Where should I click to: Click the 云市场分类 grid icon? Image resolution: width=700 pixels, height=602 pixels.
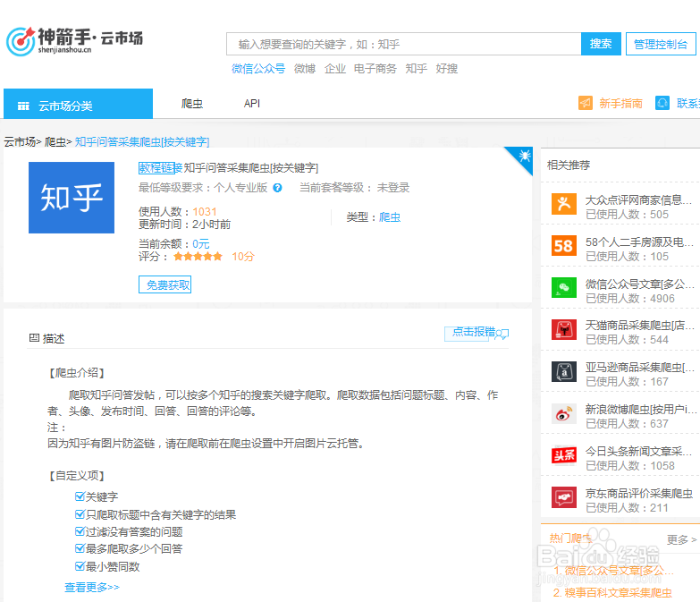(23, 106)
